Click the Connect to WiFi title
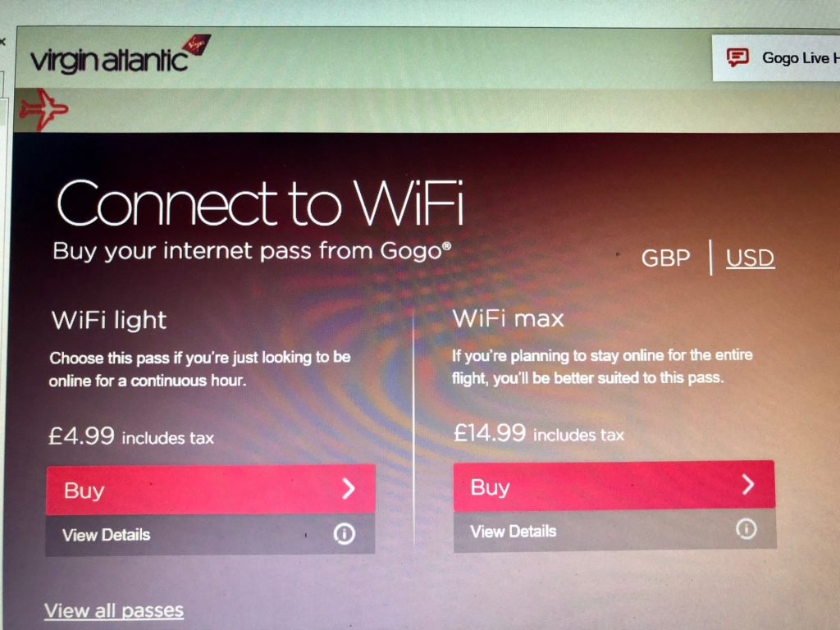This screenshot has height=630, width=840. point(260,203)
